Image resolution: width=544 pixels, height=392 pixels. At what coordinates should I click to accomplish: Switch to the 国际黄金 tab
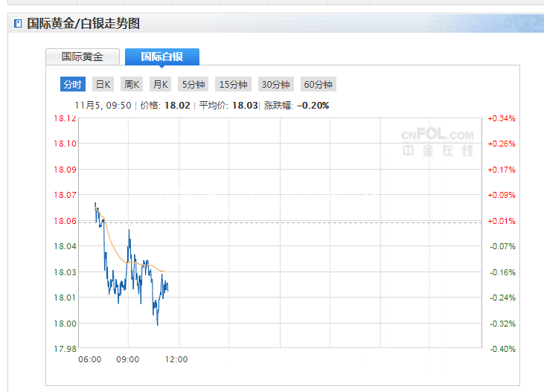(83, 57)
